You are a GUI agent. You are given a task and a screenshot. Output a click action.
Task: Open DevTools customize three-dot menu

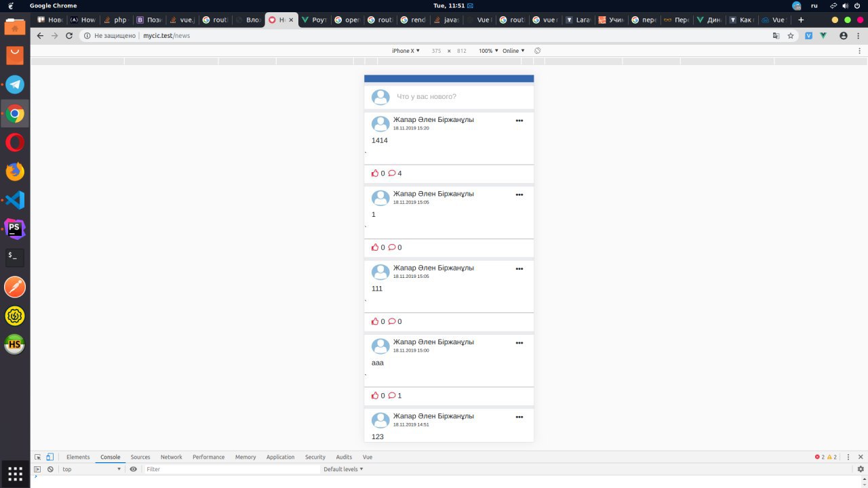tap(848, 457)
